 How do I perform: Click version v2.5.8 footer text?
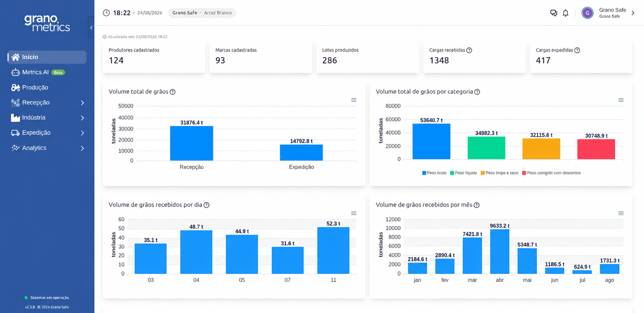(x=30, y=307)
